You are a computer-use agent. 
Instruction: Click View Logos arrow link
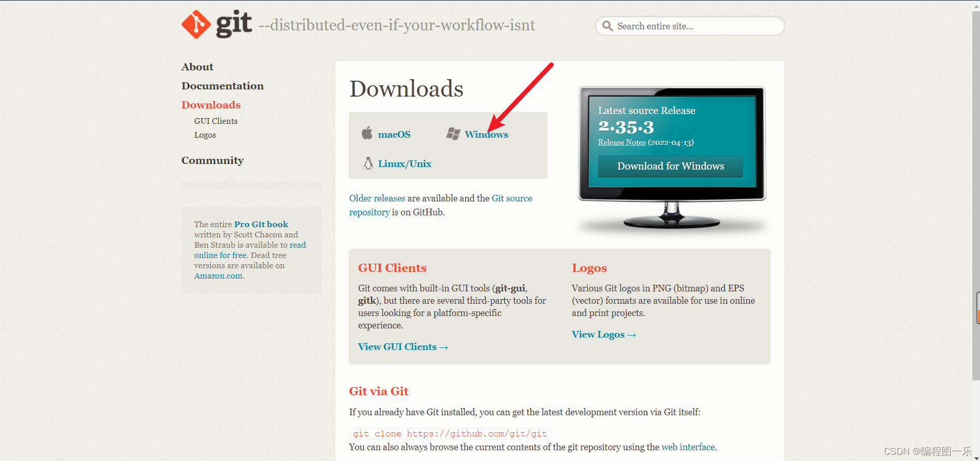point(604,335)
